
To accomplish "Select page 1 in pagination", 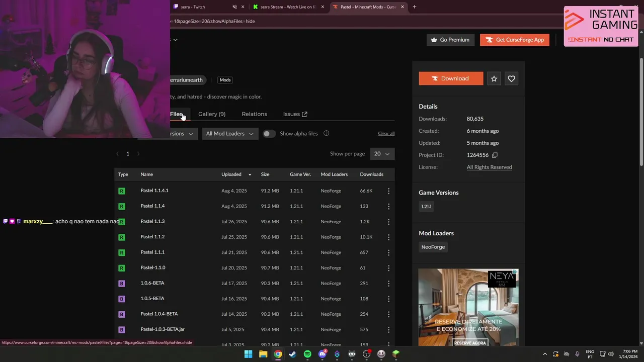I will pyautogui.click(x=128, y=154).
